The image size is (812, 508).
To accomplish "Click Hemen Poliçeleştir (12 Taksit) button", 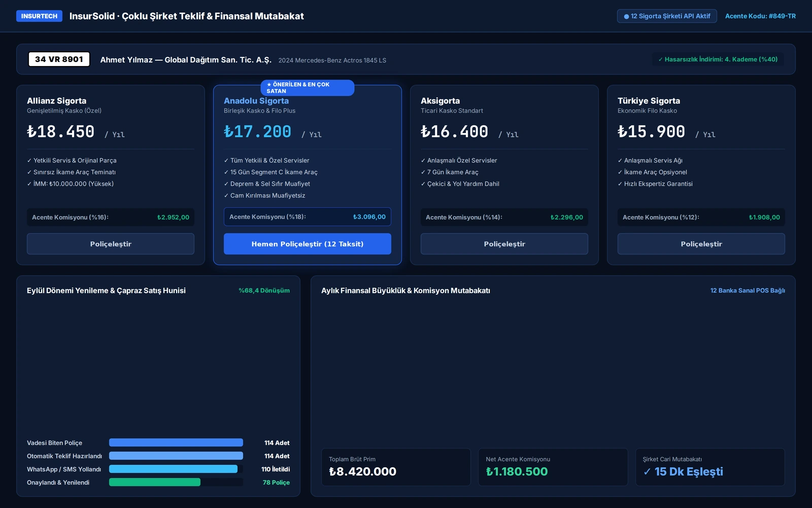I will coord(308,244).
